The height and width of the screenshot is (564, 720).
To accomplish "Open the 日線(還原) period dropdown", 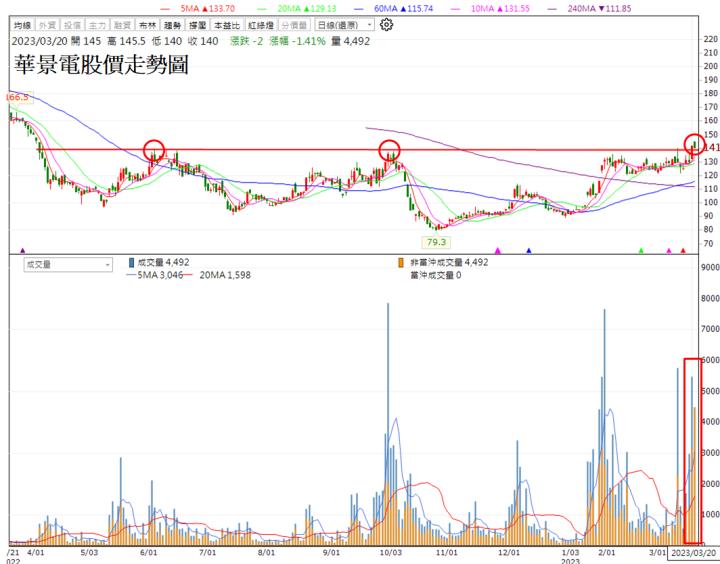I will (344, 25).
